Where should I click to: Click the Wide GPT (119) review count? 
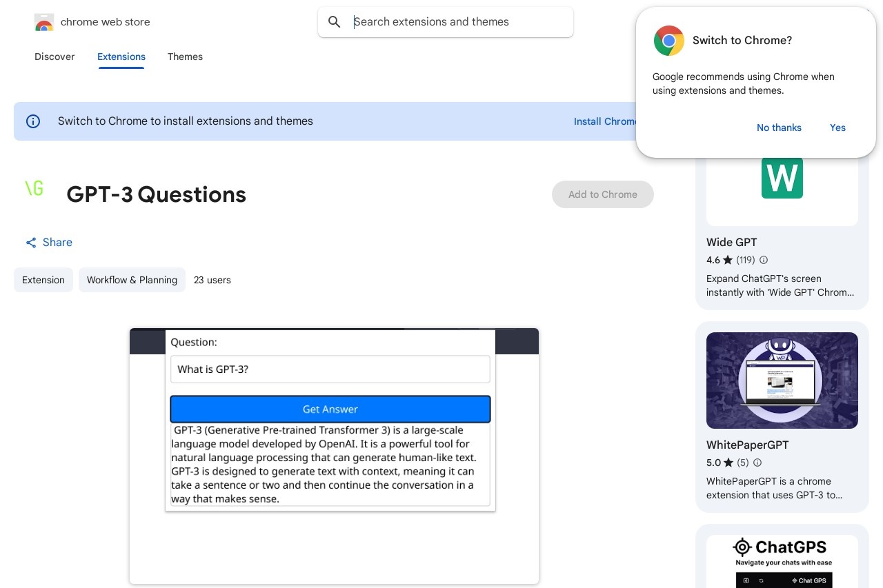(746, 260)
